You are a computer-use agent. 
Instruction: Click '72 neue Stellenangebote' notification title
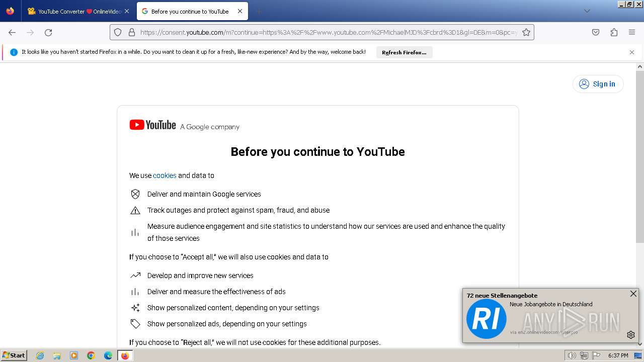pyautogui.click(x=502, y=296)
